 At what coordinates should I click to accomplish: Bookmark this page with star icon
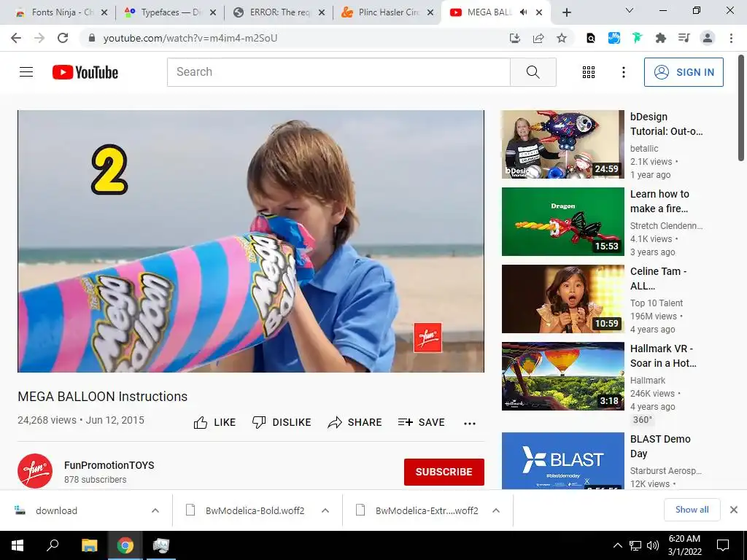[x=562, y=38]
